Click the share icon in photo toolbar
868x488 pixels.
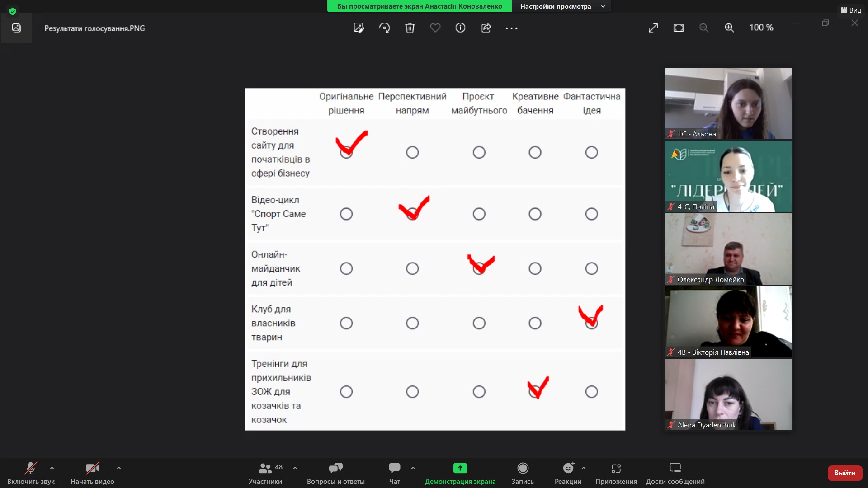coord(486,28)
